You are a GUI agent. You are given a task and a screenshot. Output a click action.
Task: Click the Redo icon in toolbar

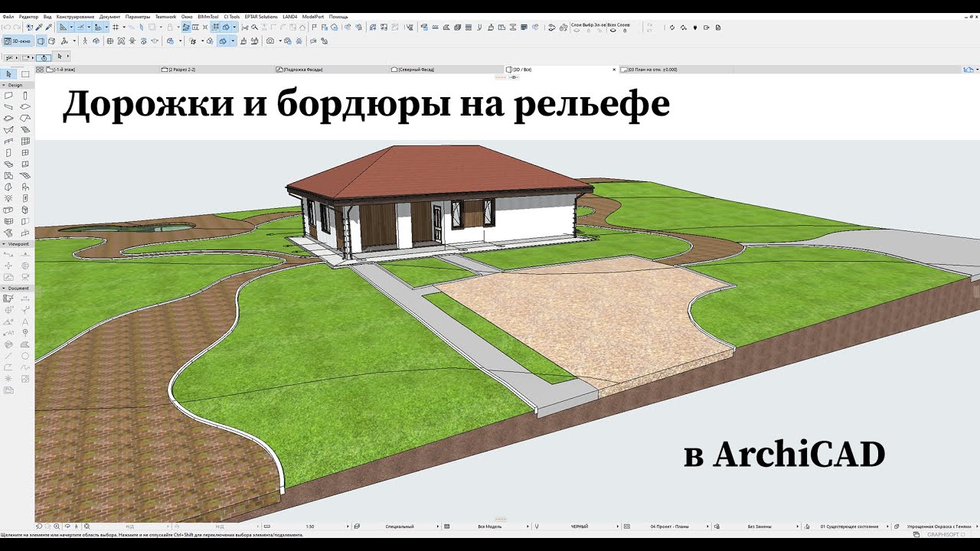[16, 27]
